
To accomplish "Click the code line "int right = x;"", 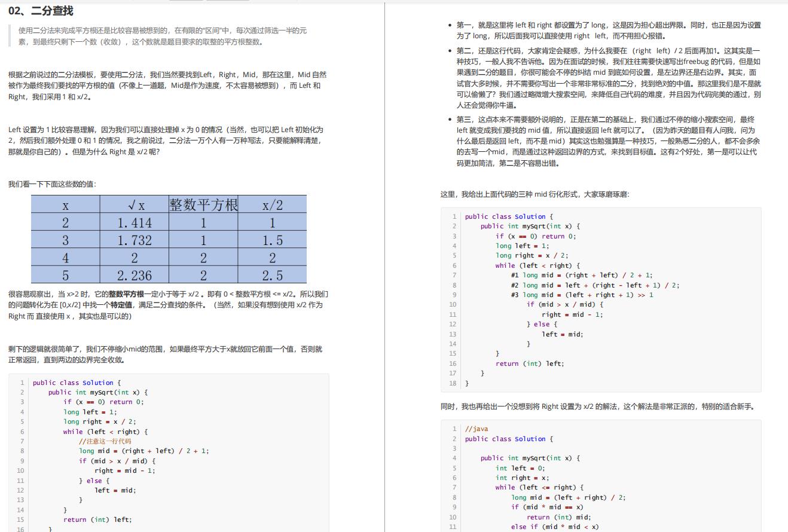I will point(522,478).
